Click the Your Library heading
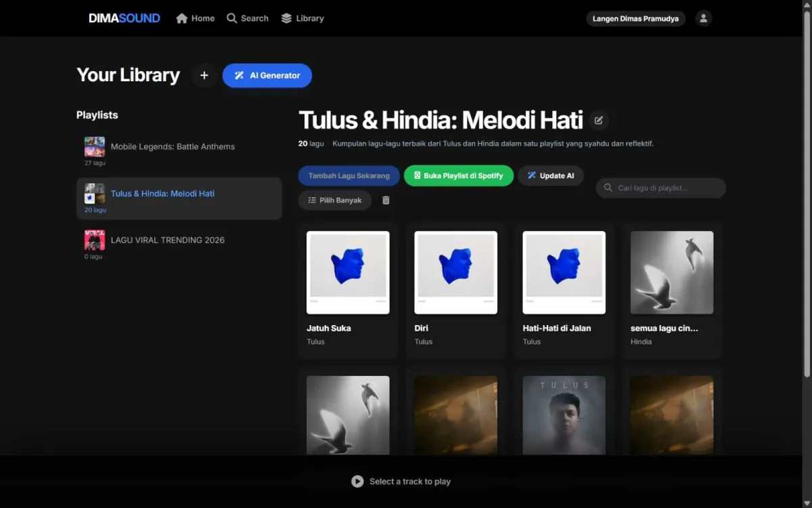This screenshot has height=508, width=812. [x=129, y=75]
